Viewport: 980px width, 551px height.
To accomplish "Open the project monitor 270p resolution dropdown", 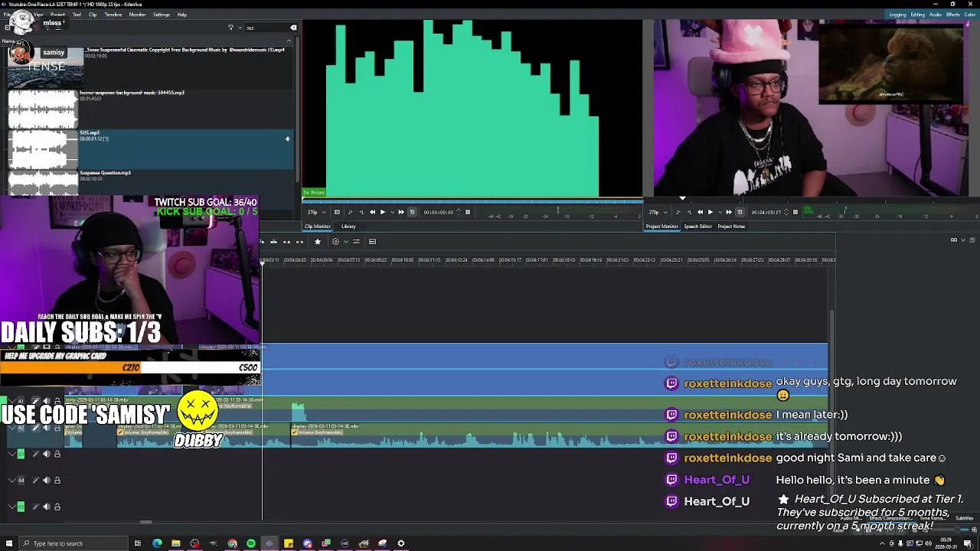I will coord(657,212).
